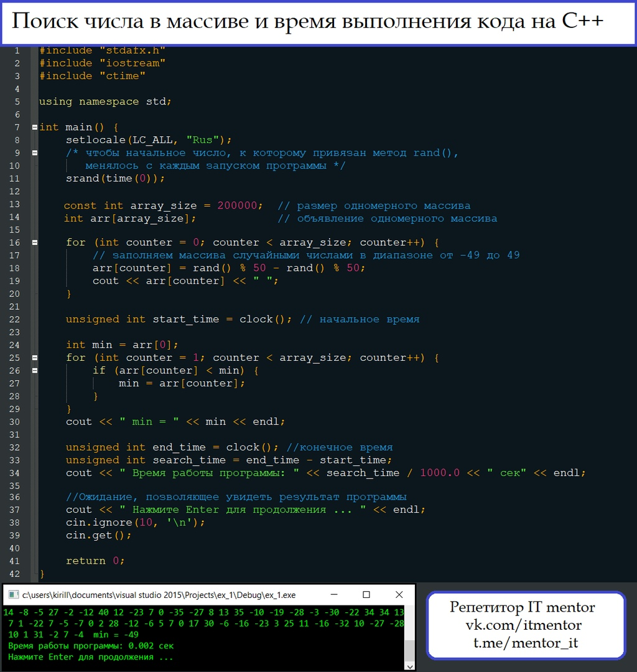
Task: Click the 'srand(time(0));' line
Action: click(115, 179)
